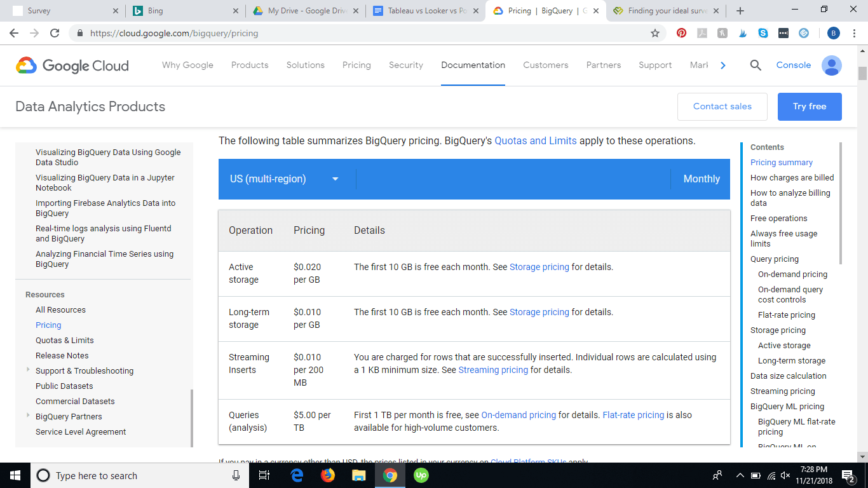This screenshot has height=488, width=868.
Task: Open the Why Google menu
Action: 187,65
